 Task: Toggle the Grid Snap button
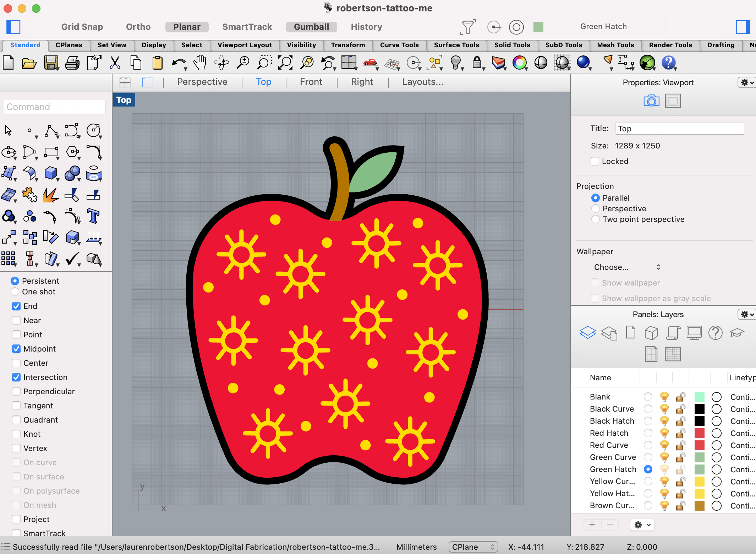(x=82, y=27)
